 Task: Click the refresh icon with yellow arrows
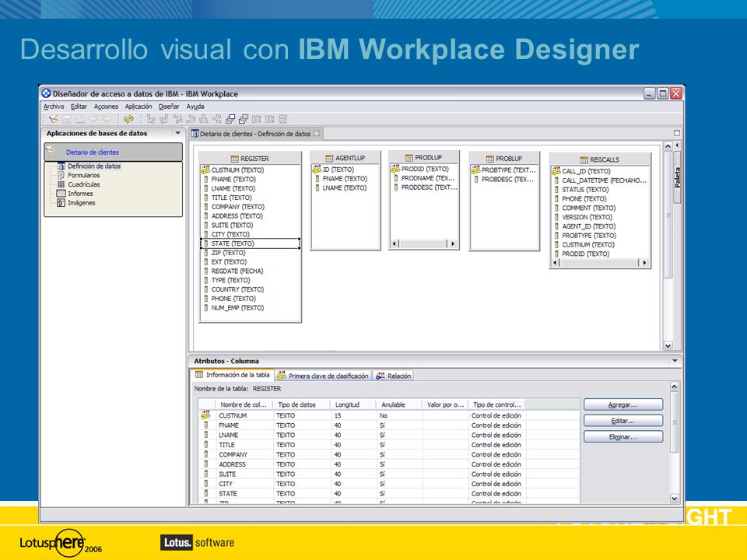point(128,119)
